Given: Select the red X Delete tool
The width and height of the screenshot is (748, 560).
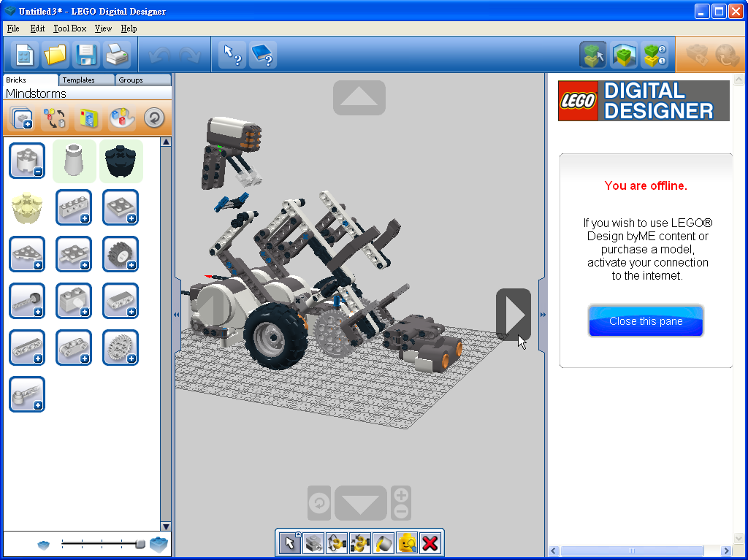Looking at the screenshot, I should pyautogui.click(x=430, y=542).
